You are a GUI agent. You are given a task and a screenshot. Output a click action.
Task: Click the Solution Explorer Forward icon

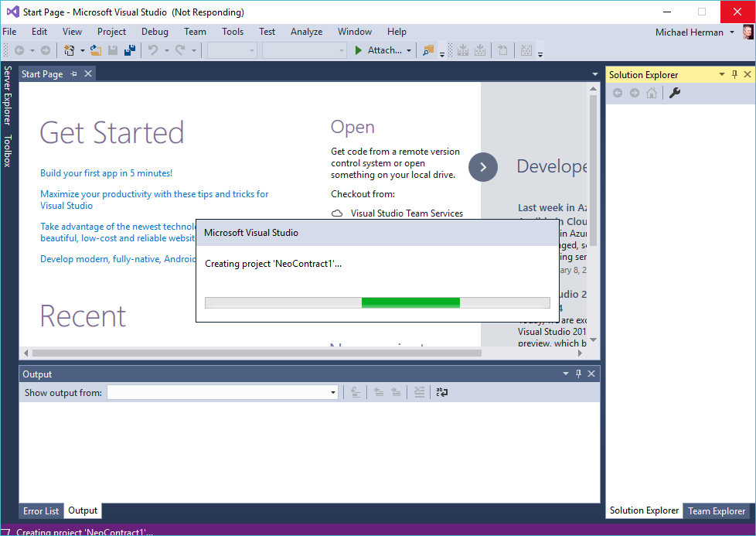[635, 93]
